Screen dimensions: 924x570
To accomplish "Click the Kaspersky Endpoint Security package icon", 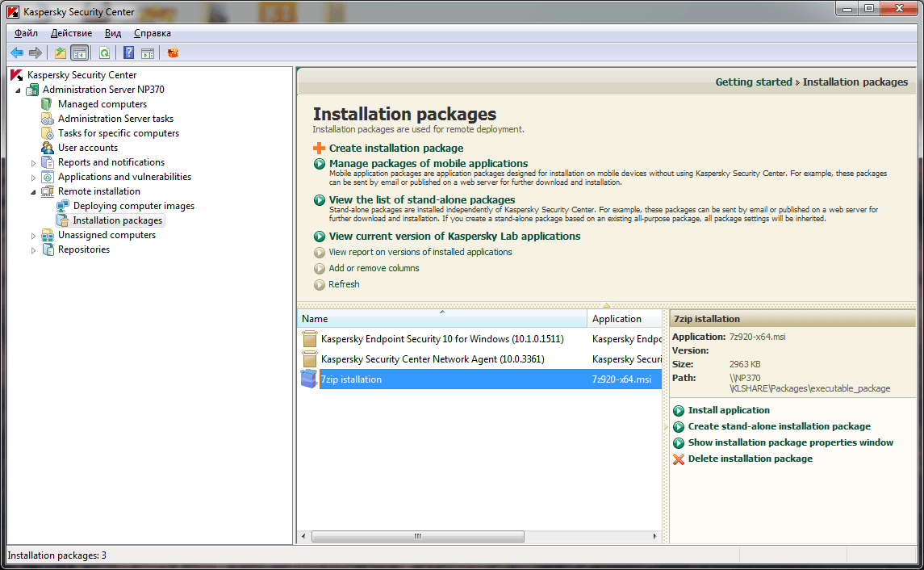I will click(309, 339).
